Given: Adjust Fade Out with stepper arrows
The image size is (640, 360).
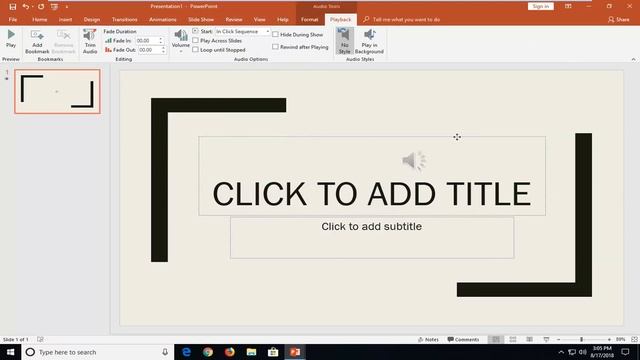Looking at the screenshot, I should click(163, 50).
